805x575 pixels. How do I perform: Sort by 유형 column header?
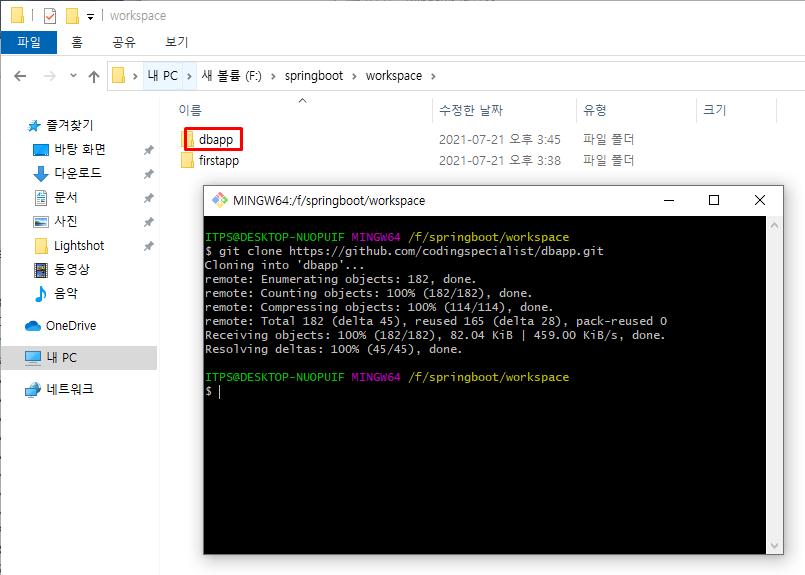pyautogui.click(x=595, y=110)
